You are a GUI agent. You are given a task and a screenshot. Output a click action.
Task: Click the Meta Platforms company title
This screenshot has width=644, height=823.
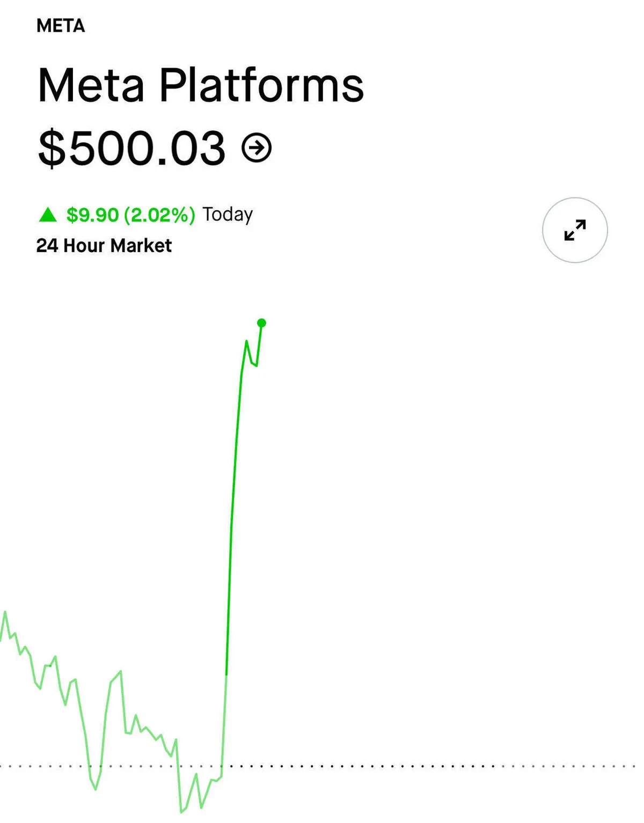[x=201, y=85]
